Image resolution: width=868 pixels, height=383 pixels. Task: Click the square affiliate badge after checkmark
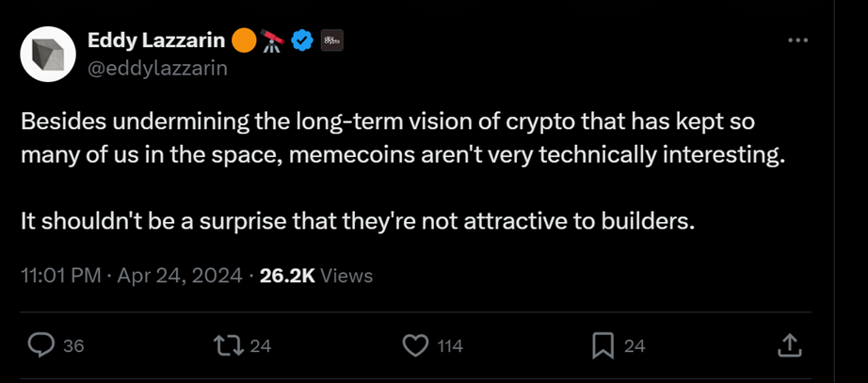(331, 40)
